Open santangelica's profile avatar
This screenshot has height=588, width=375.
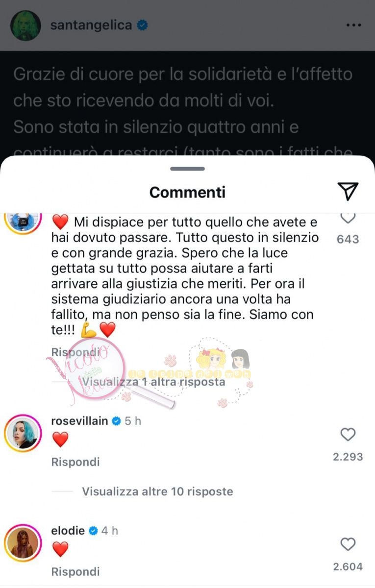[x=25, y=25]
